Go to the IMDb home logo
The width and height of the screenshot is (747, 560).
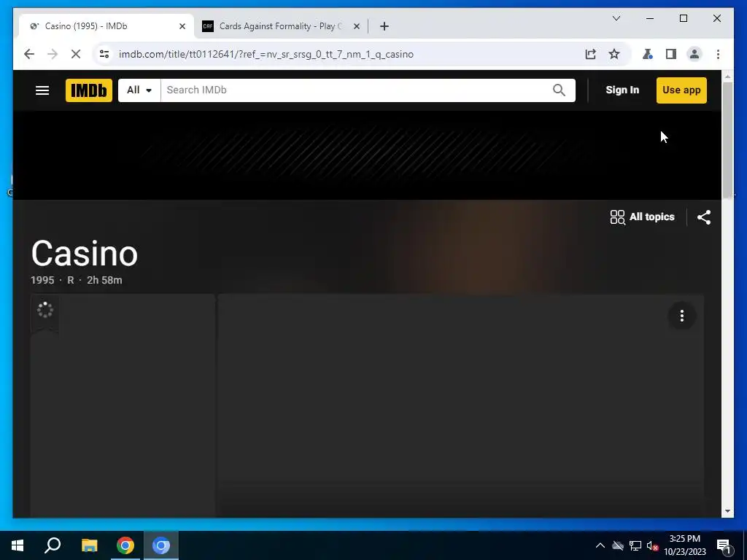click(89, 90)
